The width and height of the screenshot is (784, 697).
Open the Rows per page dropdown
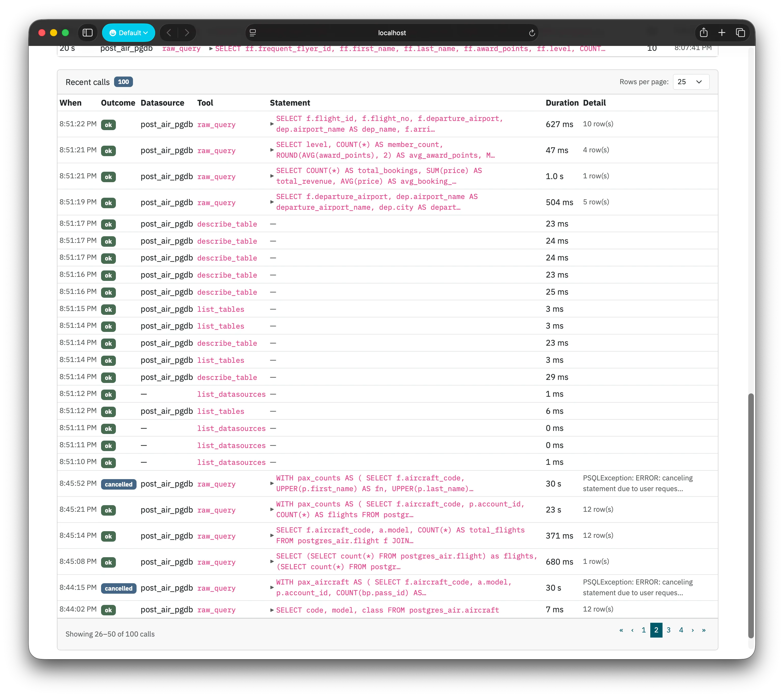pyautogui.click(x=691, y=82)
